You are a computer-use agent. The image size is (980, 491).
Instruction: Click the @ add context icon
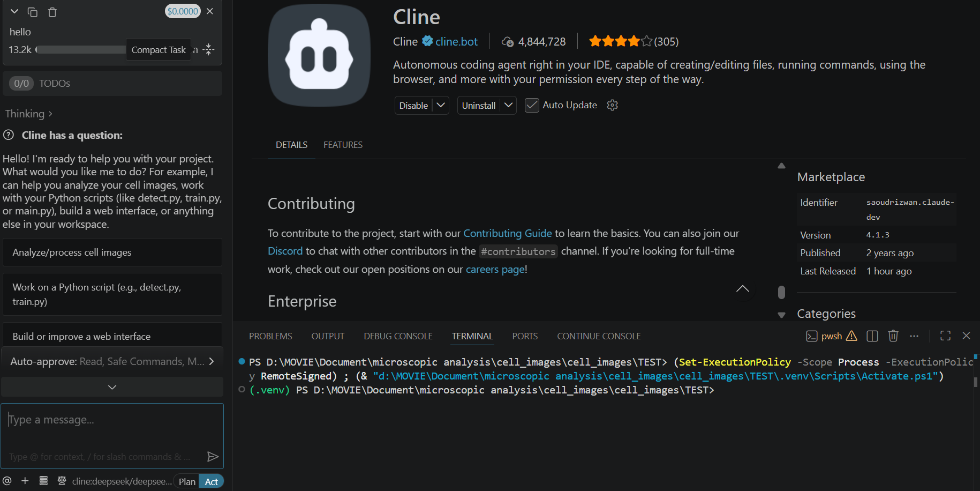coord(7,481)
